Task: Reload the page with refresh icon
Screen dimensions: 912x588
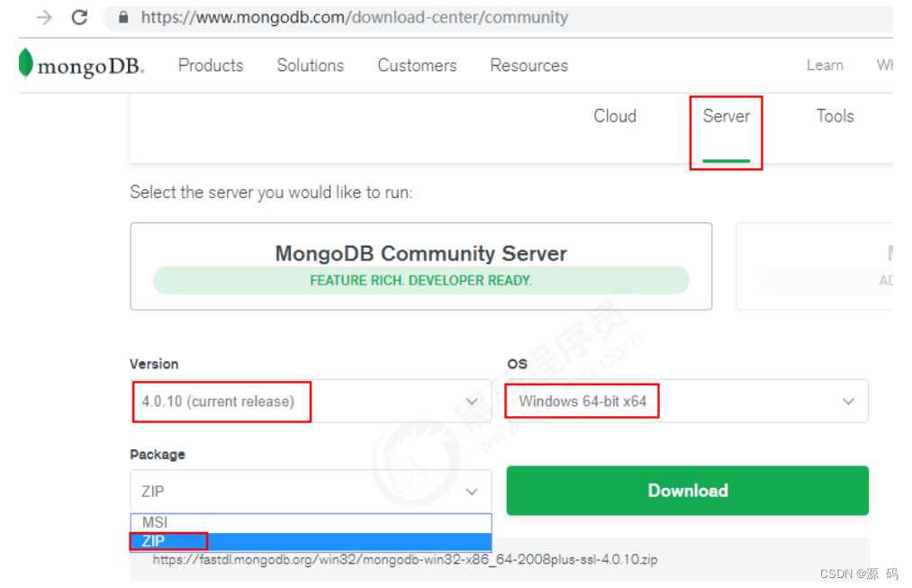Action: pos(80,17)
